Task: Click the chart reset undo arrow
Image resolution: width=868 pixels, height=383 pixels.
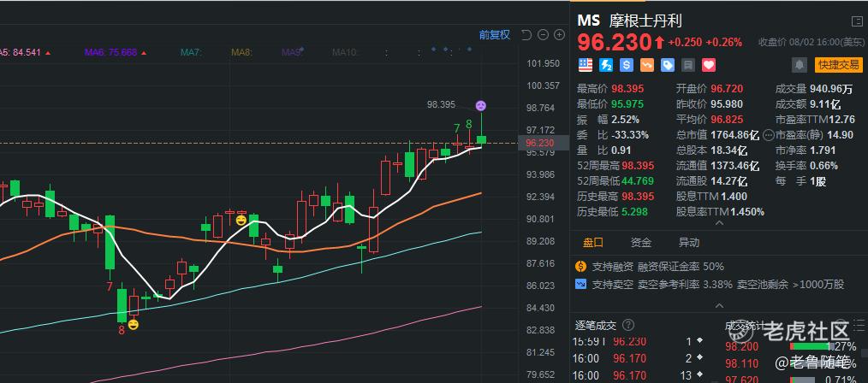Action: [x=526, y=35]
